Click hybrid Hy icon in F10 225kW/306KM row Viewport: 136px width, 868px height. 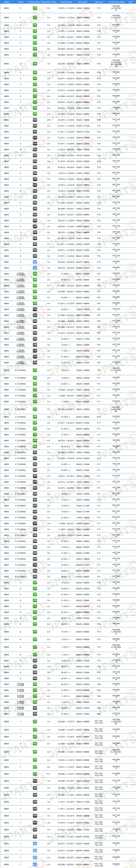35,262
